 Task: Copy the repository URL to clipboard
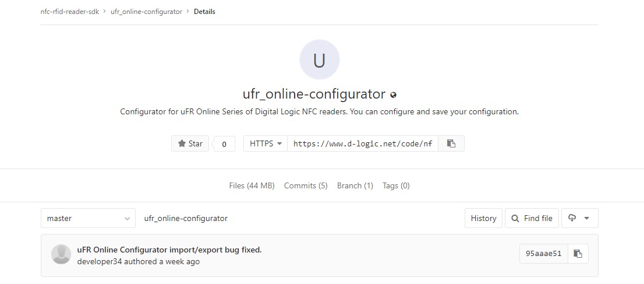click(x=451, y=143)
